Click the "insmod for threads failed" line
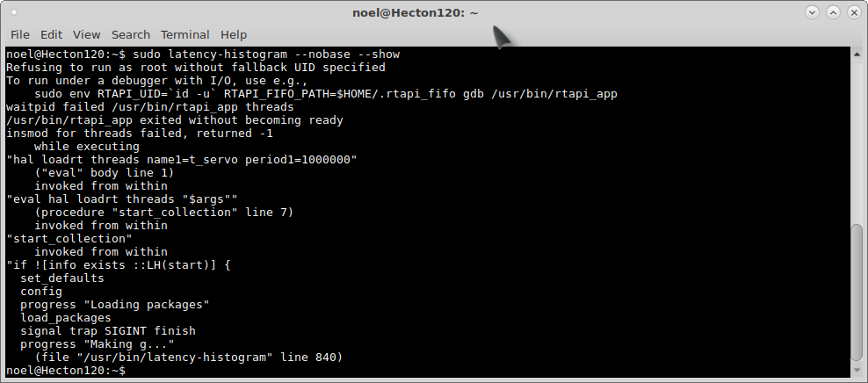 [x=139, y=134]
